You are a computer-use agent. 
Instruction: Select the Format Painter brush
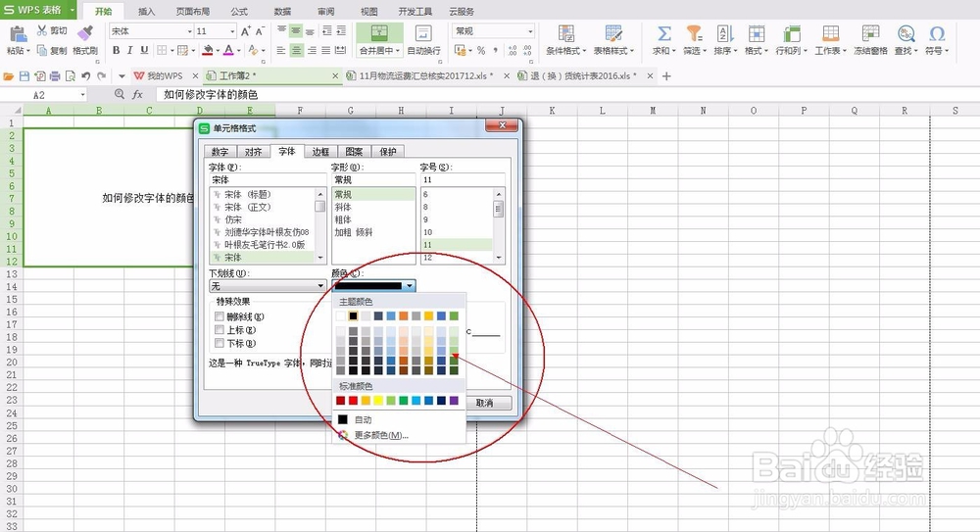click(85, 34)
